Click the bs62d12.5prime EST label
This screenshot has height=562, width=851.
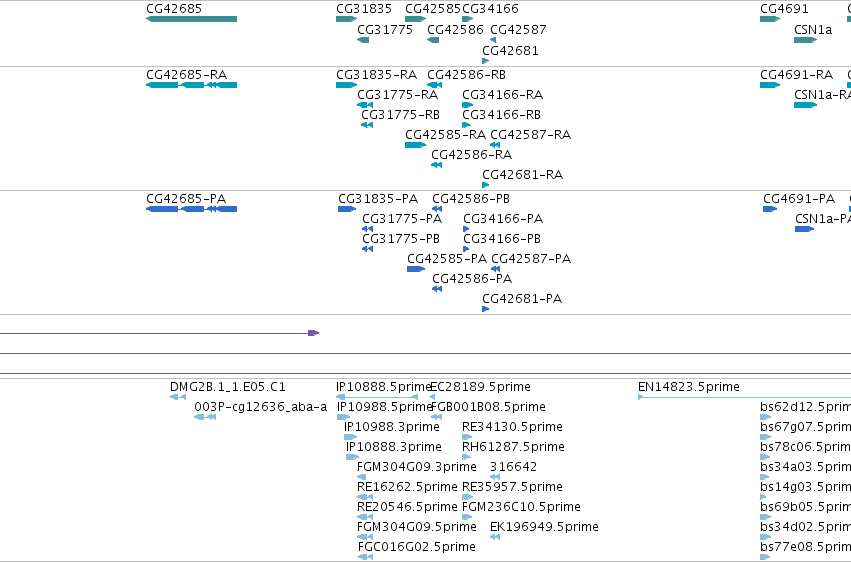coord(805,407)
